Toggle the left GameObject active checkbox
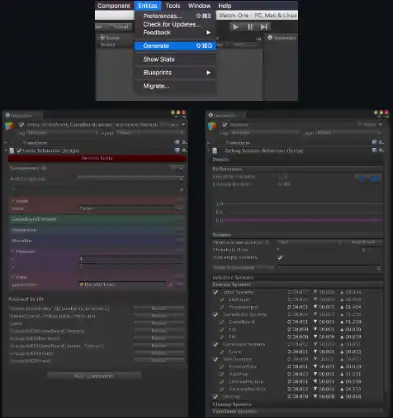 21,125
